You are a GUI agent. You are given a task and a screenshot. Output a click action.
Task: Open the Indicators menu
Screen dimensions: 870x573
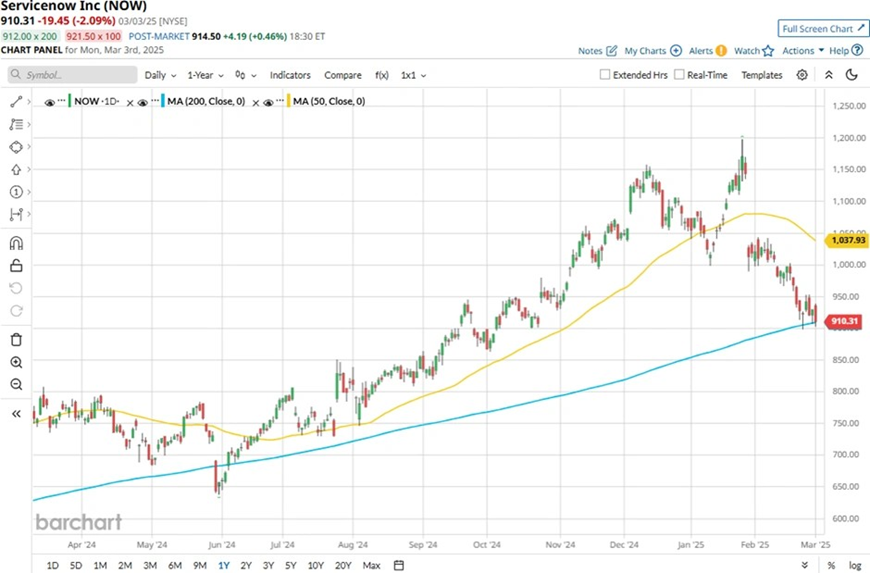tap(290, 75)
